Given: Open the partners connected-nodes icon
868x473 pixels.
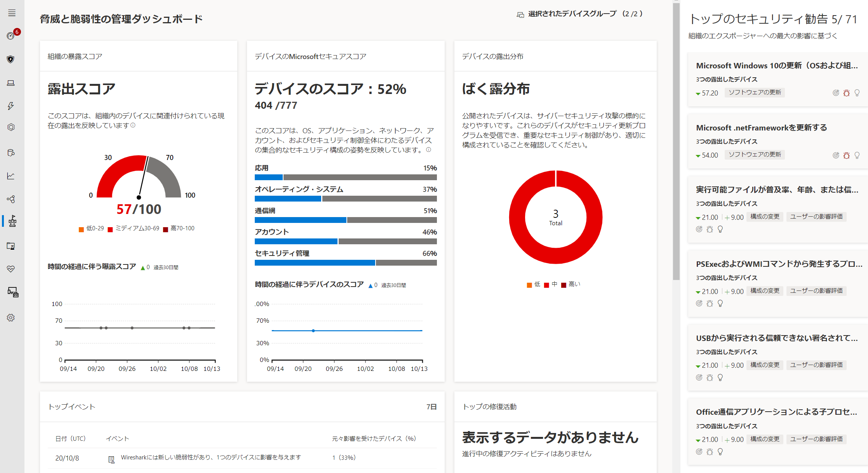Looking at the screenshot, I should [11, 199].
